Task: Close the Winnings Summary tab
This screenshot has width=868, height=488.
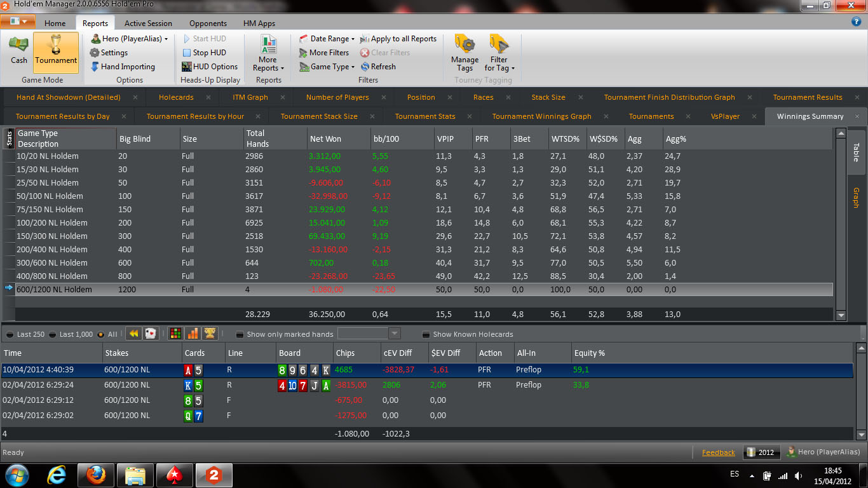Action: [x=857, y=116]
